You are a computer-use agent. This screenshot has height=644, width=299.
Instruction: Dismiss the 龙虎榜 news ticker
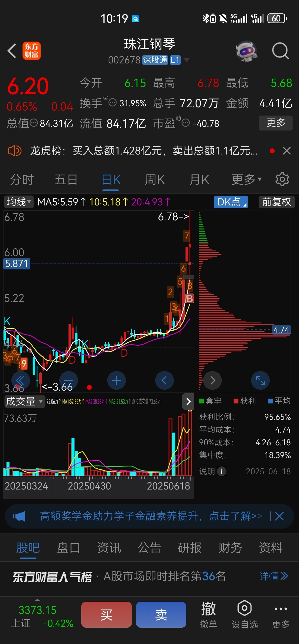[287, 151]
